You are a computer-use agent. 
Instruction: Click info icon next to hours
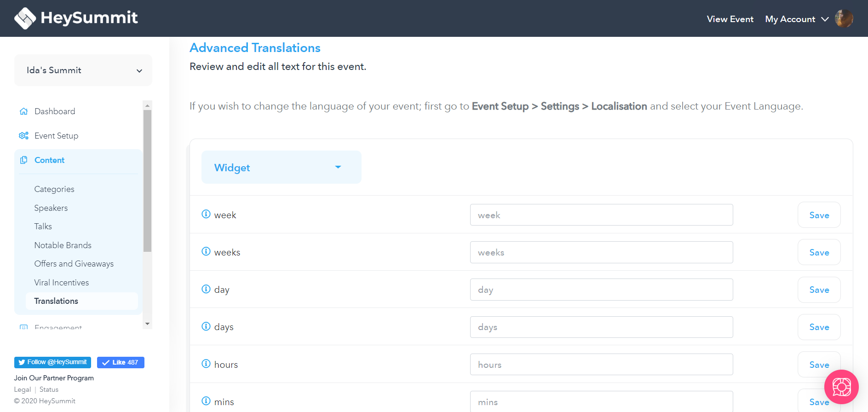point(206,364)
